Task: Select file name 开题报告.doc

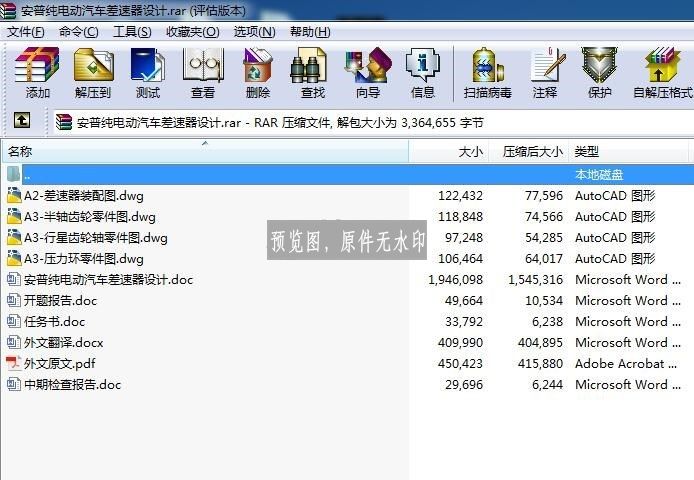Action: (x=60, y=301)
